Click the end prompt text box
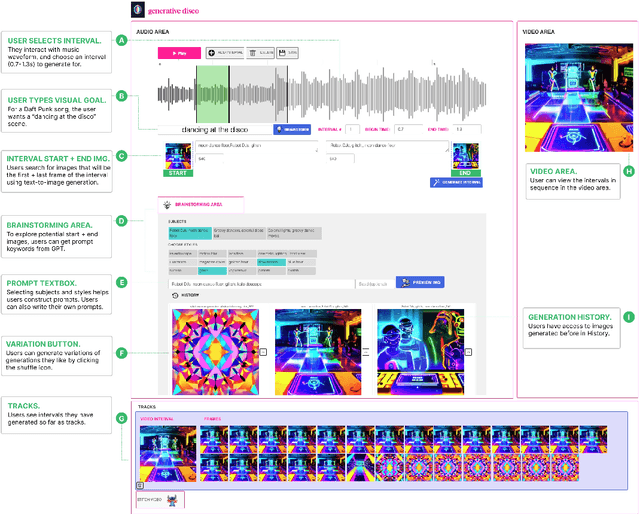This screenshot has width=640, height=514. (387, 147)
